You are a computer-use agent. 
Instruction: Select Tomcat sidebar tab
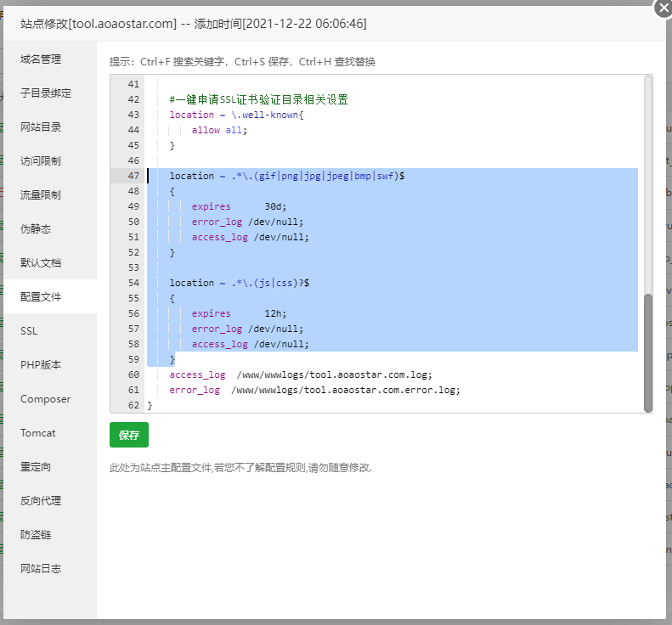coord(38,433)
